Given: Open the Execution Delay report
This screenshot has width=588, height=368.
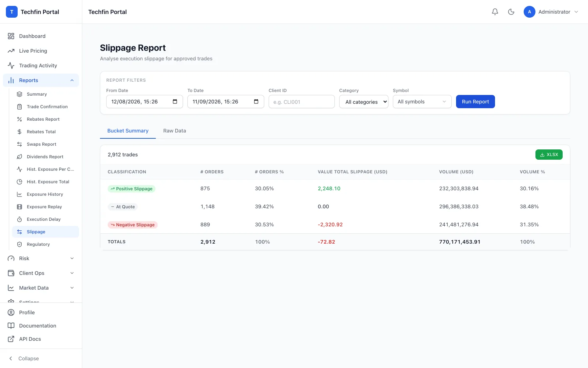Looking at the screenshot, I should pyautogui.click(x=46, y=219).
